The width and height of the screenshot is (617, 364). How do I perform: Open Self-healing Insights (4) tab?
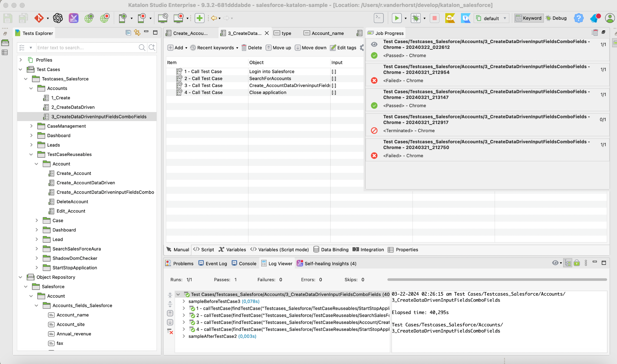pos(327,263)
